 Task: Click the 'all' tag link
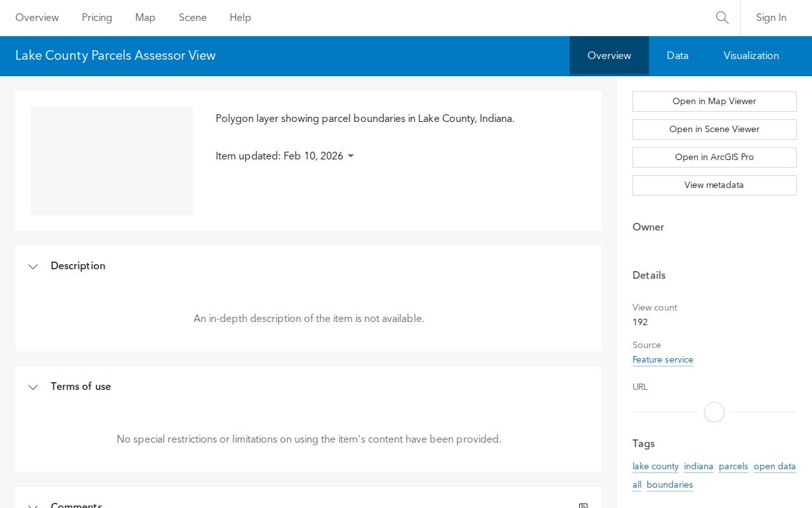point(637,485)
